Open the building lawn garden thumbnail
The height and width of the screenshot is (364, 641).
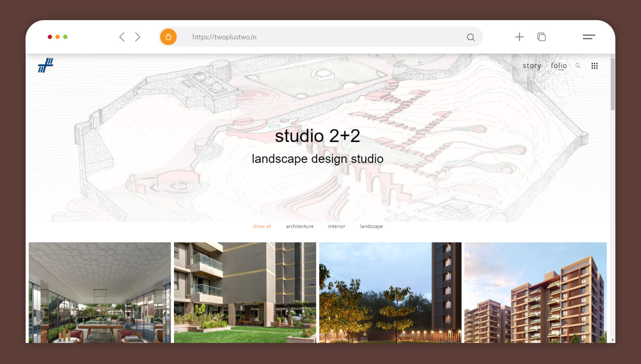245,293
